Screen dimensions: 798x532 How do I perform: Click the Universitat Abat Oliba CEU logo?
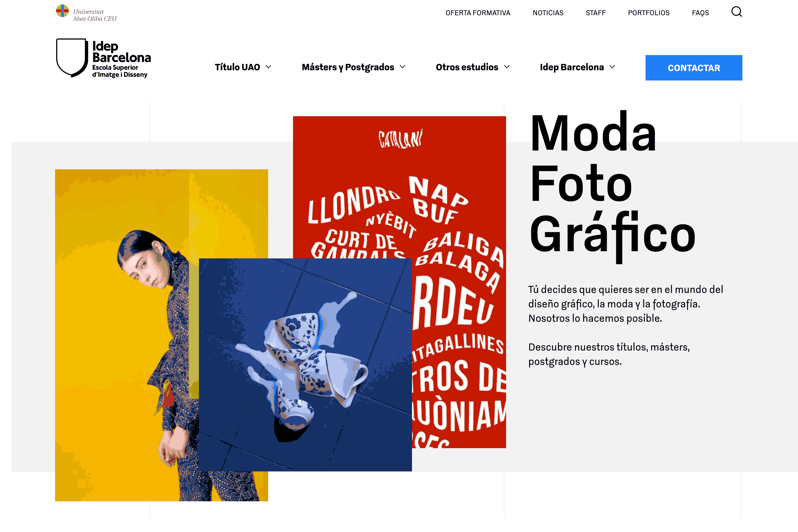[86, 13]
